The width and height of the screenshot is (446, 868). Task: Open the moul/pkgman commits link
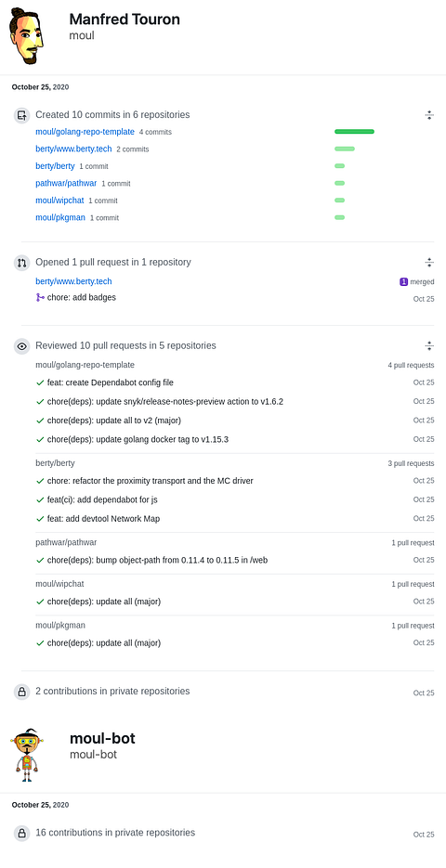click(x=60, y=217)
